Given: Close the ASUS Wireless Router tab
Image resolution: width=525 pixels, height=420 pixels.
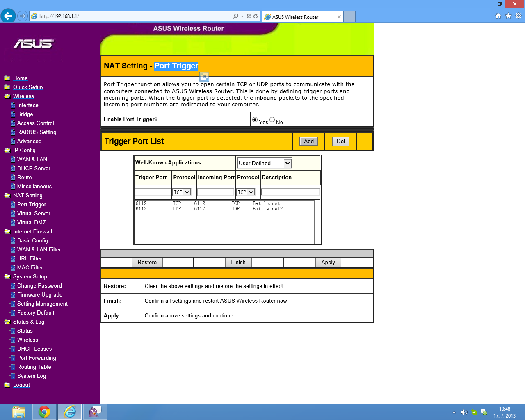Looking at the screenshot, I should click(x=339, y=17).
